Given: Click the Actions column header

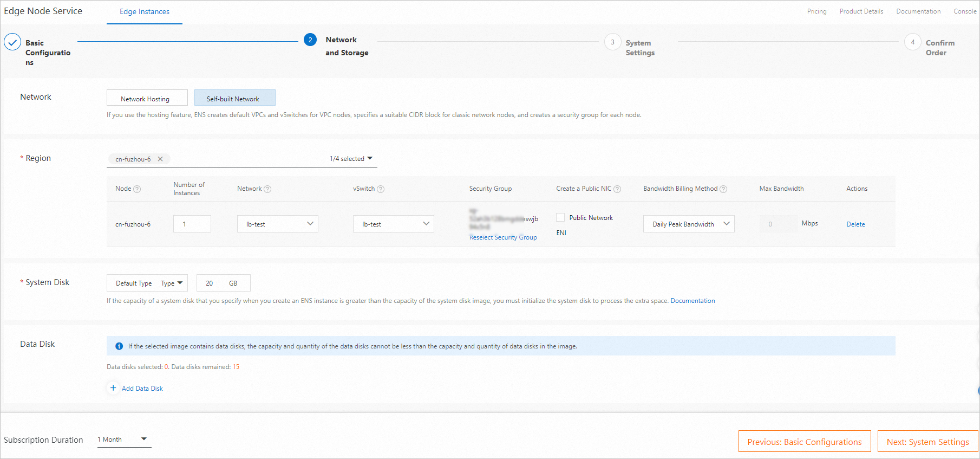Looking at the screenshot, I should pos(857,189).
